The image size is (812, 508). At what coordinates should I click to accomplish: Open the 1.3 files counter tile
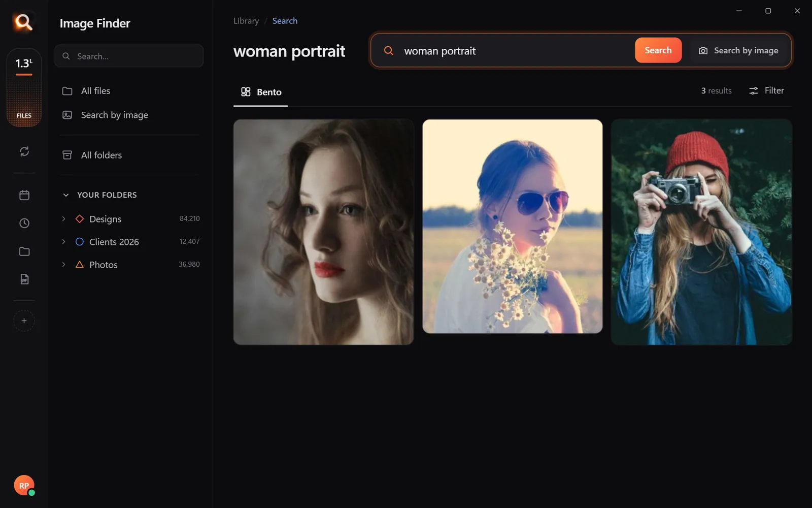point(24,87)
